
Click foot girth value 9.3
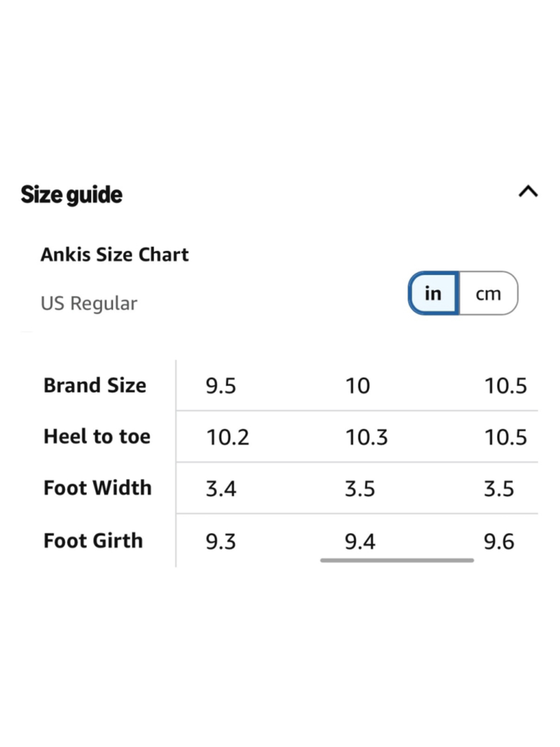(x=221, y=541)
